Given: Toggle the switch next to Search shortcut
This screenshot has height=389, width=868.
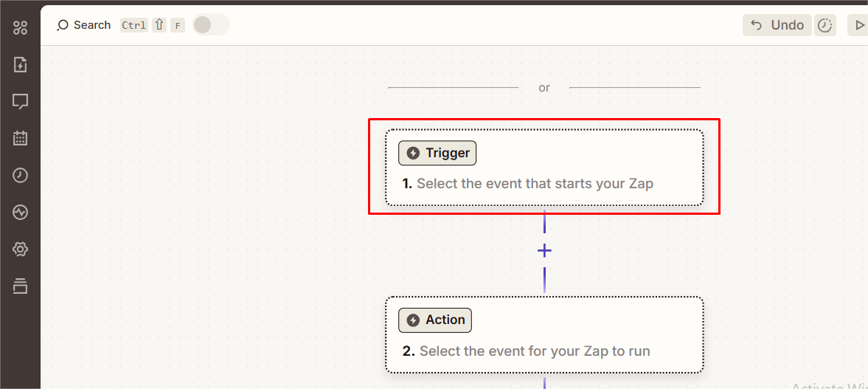Looking at the screenshot, I should 211,25.
